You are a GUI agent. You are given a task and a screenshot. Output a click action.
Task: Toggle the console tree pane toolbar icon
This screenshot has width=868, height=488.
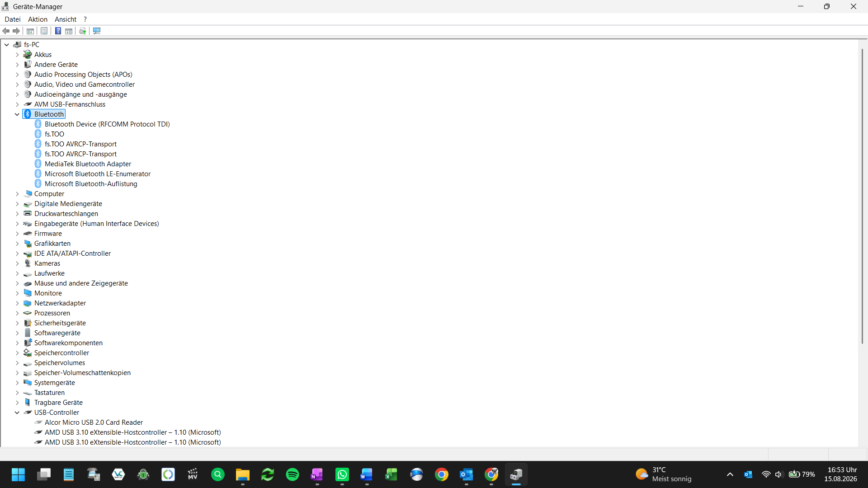30,31
